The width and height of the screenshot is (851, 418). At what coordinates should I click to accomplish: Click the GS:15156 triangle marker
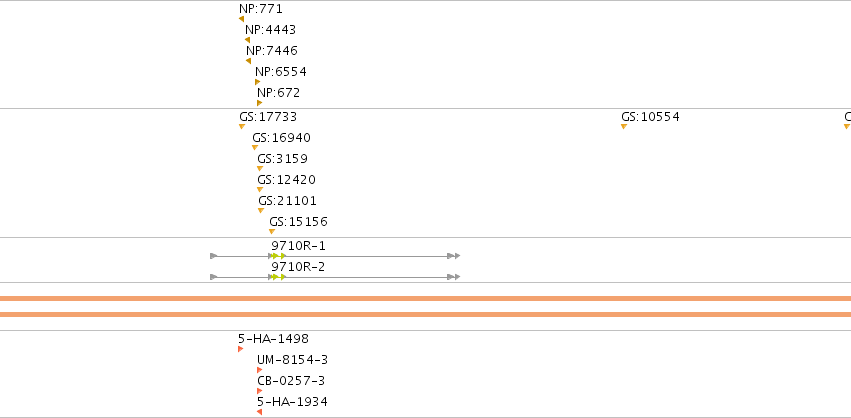[x=272, y=231]
